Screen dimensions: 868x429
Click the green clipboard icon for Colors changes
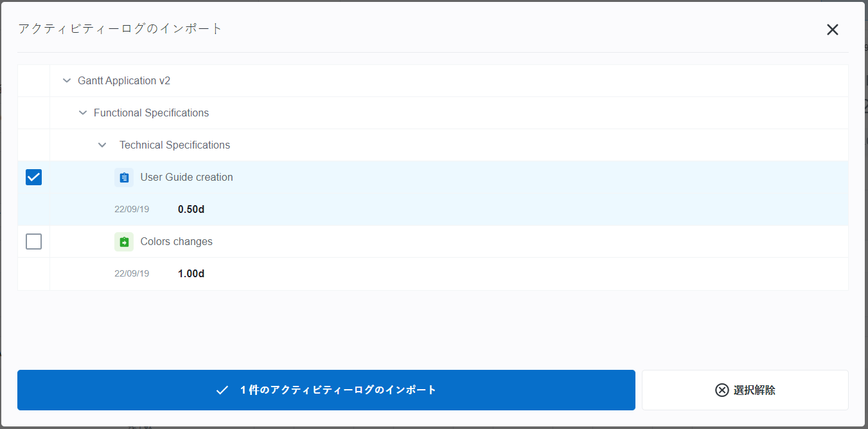[x=124, y=242]
